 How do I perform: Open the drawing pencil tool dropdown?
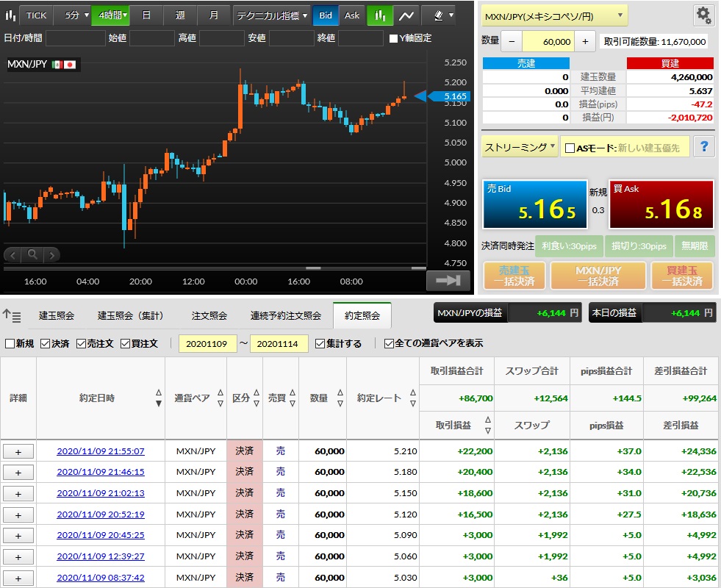(x=443, y=15)
